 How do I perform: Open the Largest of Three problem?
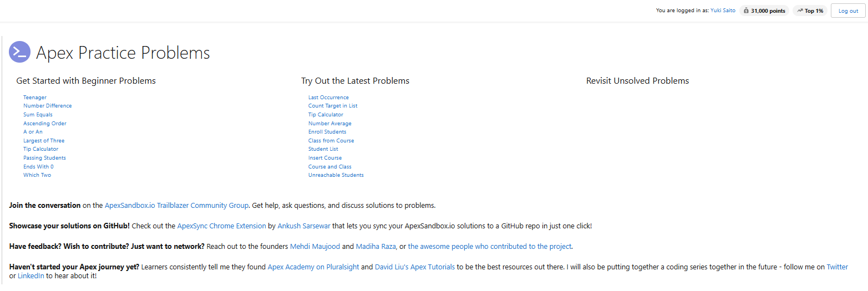click(x=44, y=141)
